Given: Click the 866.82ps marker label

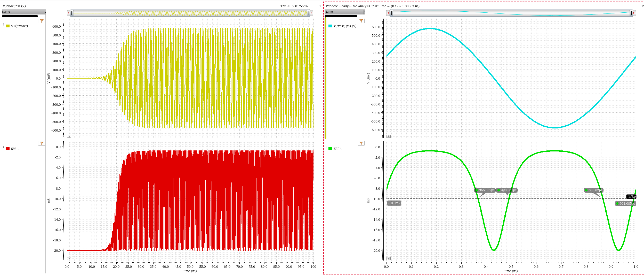Looking at the screenshot, I should [593, 190].
